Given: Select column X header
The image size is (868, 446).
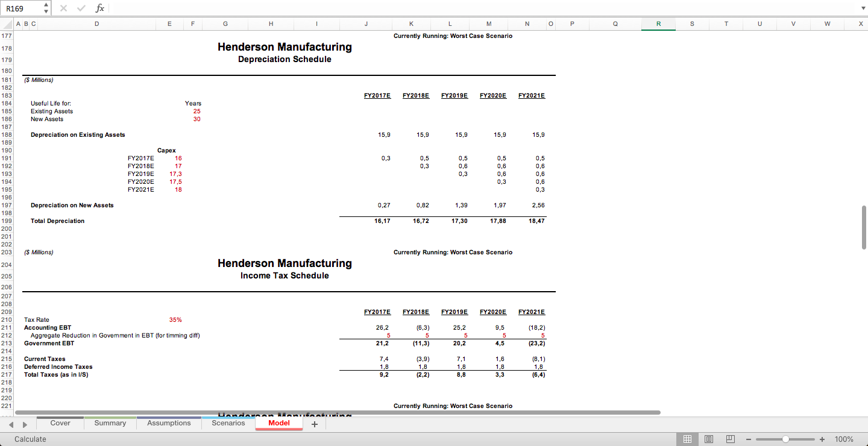Looking at the screenshot, I should point(861,24).
